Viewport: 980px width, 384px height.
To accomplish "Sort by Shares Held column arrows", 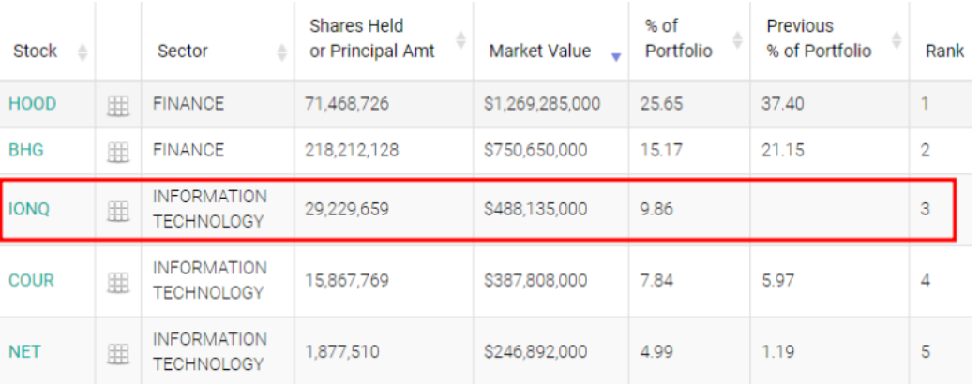I will coord(461,39).
